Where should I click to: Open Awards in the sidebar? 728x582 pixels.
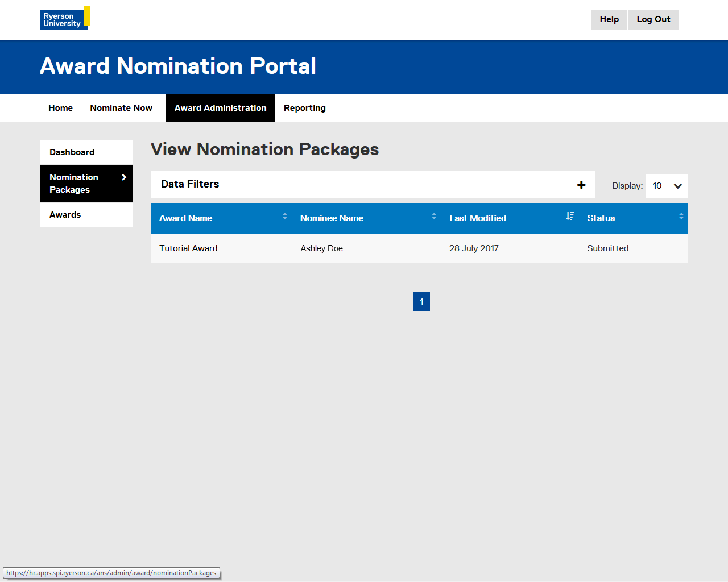click(65, 215)
